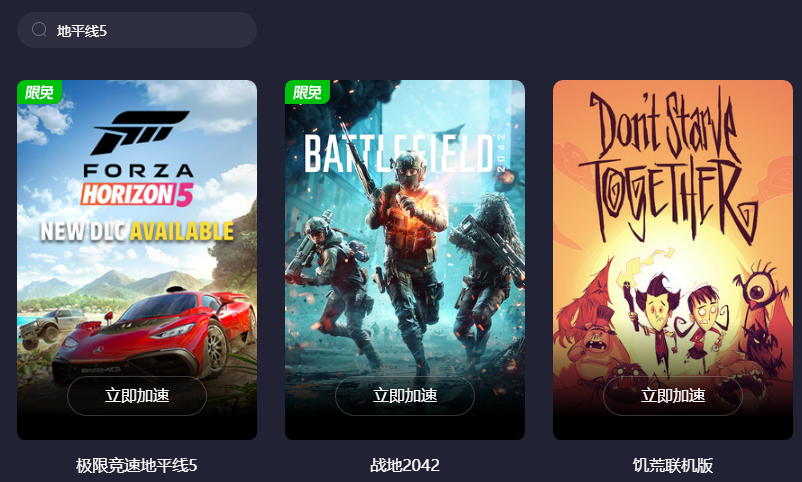
Task: Start acceleration for Forza Horizon 5 with 立即加速
Action: [137, 396]
